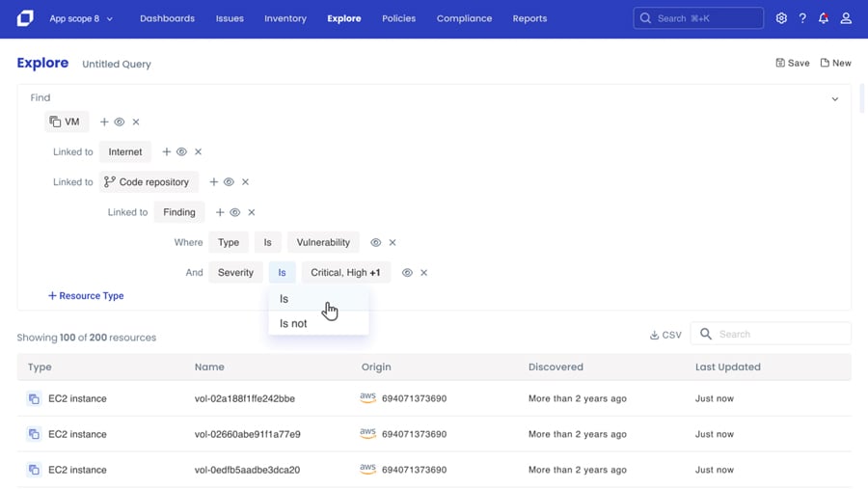868x489 pixels.
Task: Export results as CSV
Action: click(x=665, y=335)
